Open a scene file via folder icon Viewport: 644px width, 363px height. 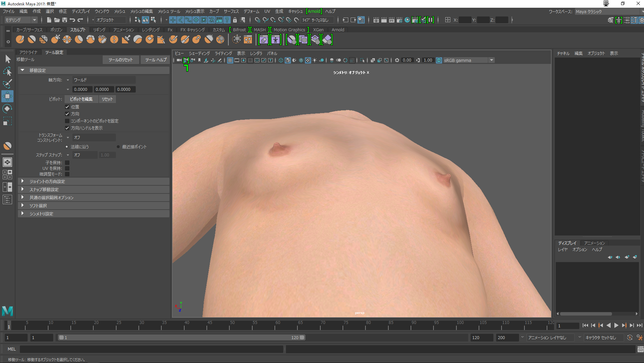(x=57, y=20)
